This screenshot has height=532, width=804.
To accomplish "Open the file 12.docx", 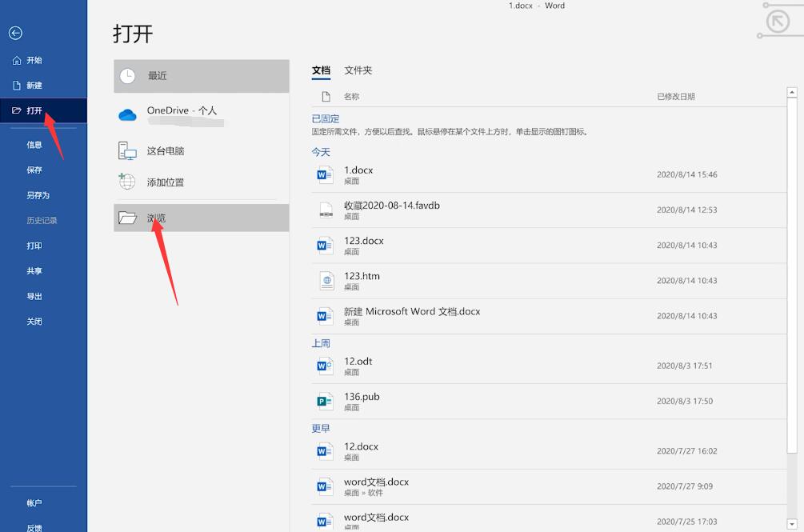I will tap(549, 451).
